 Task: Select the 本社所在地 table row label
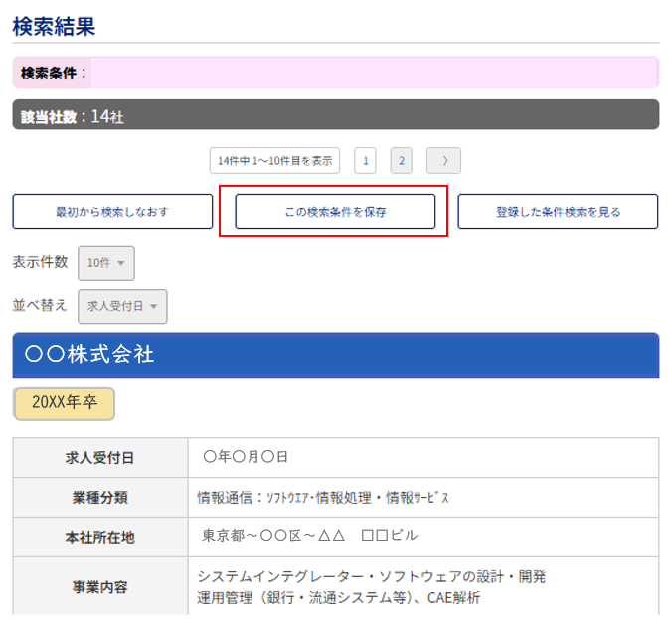coord(99,537)
